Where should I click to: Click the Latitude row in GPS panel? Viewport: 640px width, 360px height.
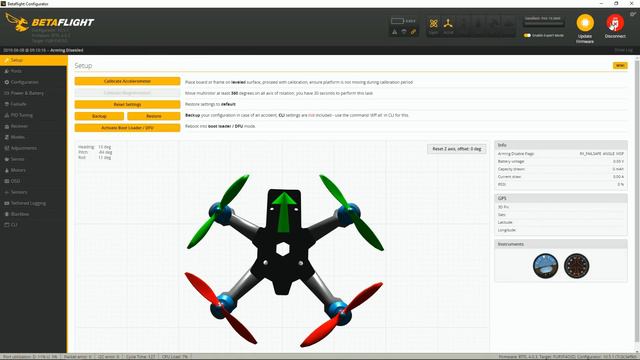tap(561, 222)
